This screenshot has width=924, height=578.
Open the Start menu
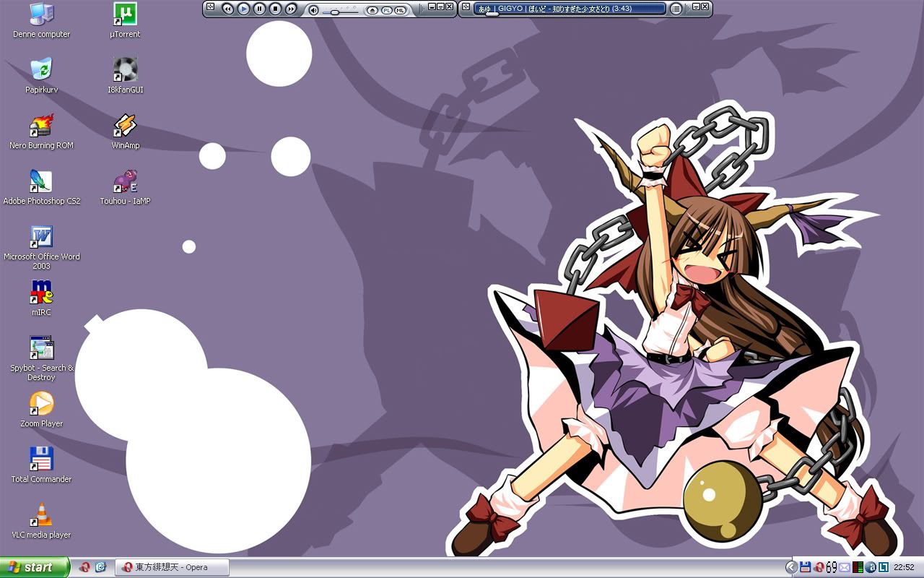click(x=35, y=567)
